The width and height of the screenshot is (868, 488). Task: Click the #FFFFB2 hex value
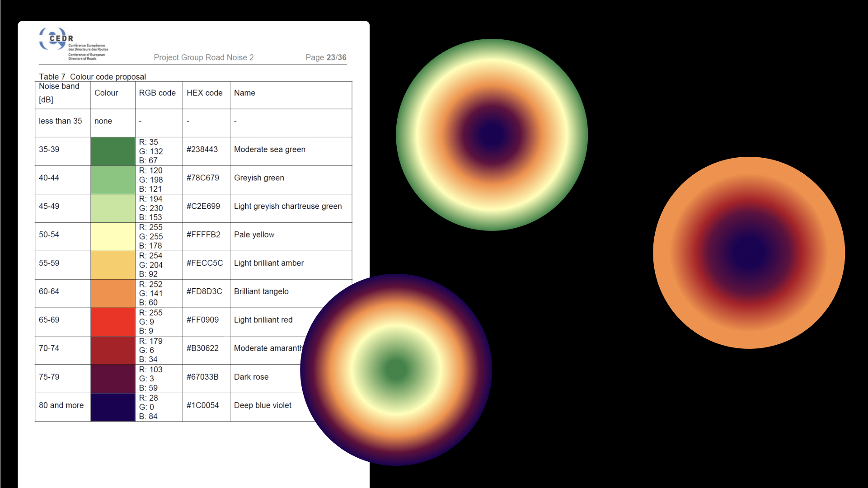(203, 235)
